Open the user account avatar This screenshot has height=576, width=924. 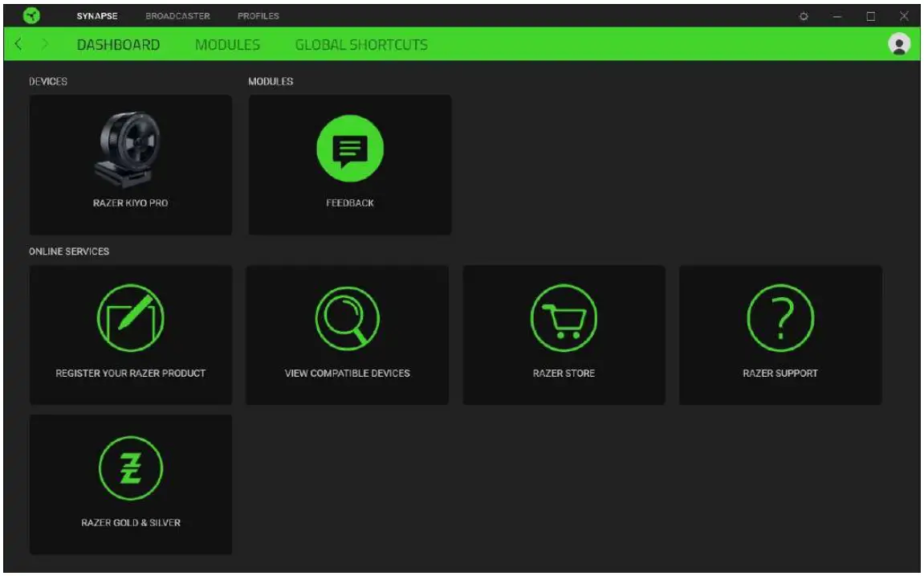(x=898, y=44)
